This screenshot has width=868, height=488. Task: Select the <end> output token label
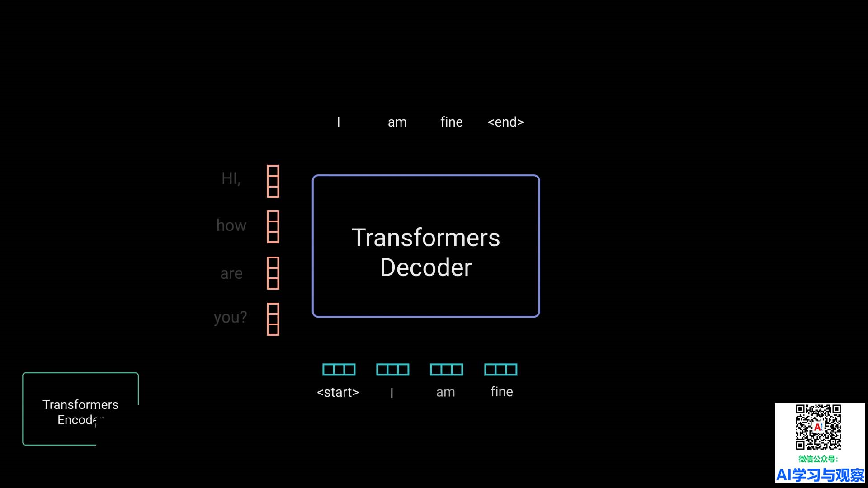point(505,122)
